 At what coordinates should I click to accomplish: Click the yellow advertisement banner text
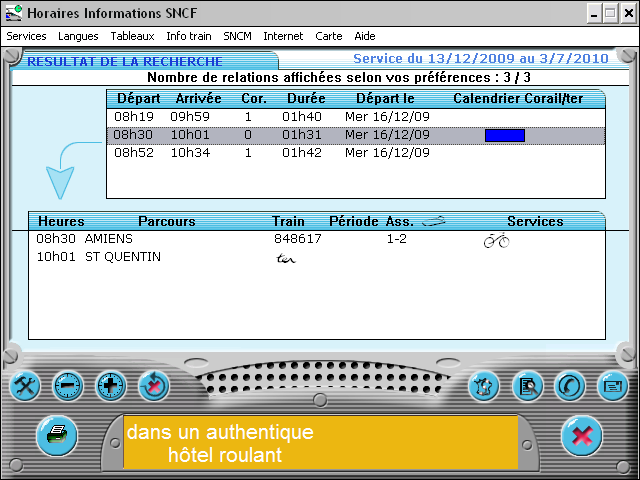pos(320,444)
